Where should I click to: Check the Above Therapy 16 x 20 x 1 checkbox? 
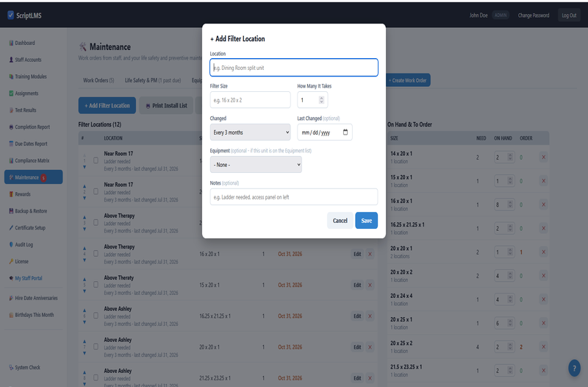click(96, 254)
